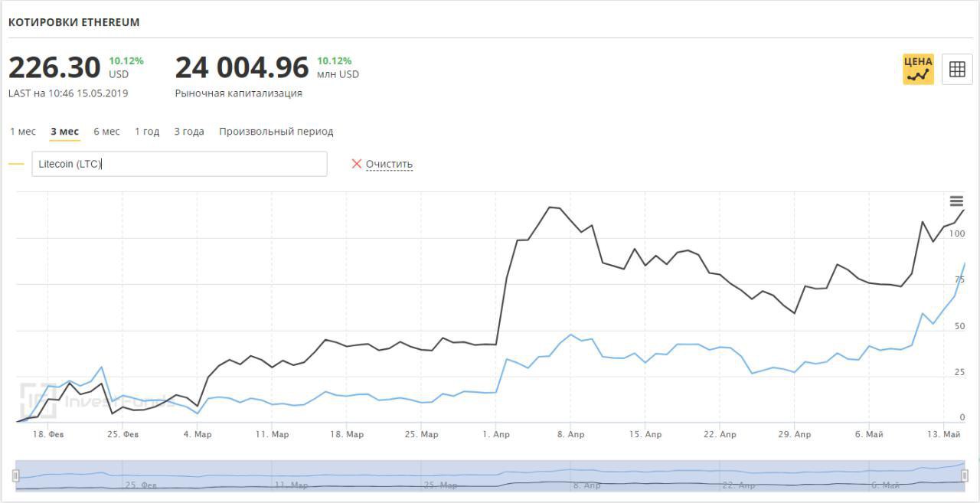
Task: Click the КОТИРОВКИ ETHEREUM heading
Action: (74, 22)
